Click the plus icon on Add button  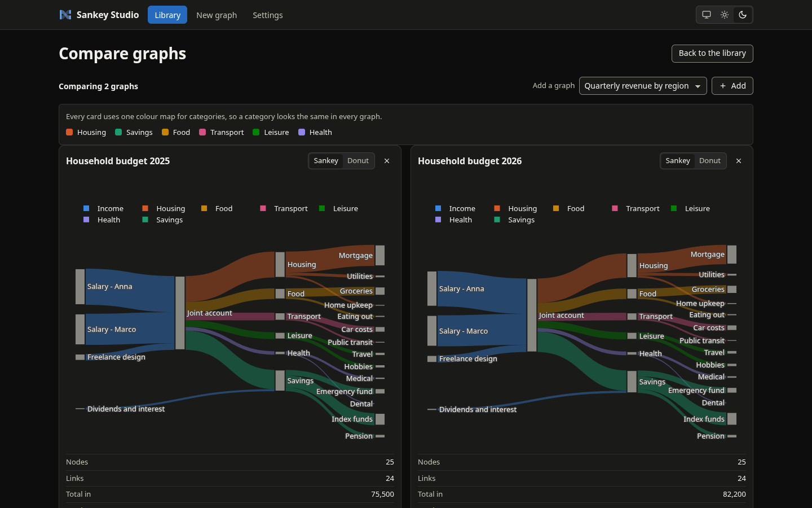coord(723,86)
